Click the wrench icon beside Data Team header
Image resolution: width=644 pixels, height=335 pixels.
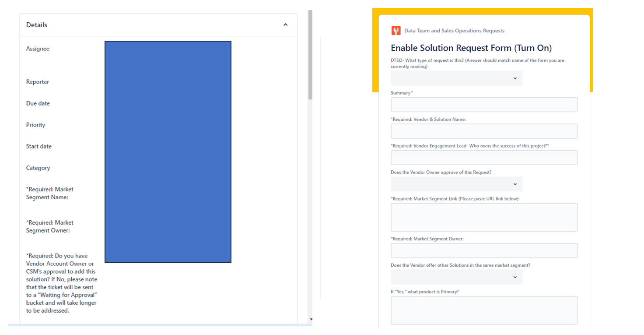[396, 31]
